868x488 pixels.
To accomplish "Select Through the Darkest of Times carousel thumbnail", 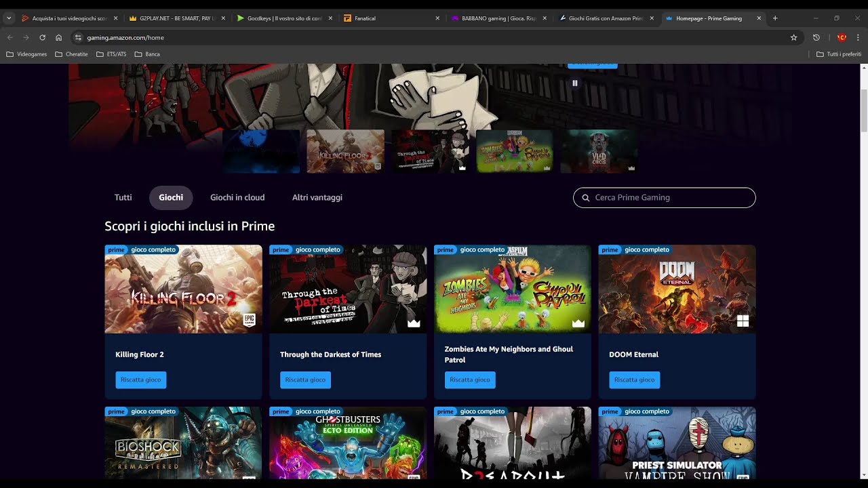I will [430, 151].
